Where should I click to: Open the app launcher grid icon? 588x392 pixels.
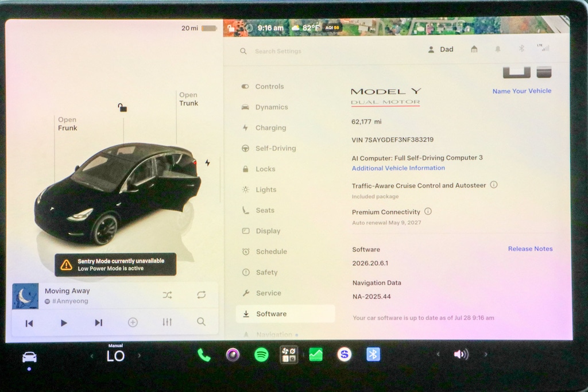289,355
